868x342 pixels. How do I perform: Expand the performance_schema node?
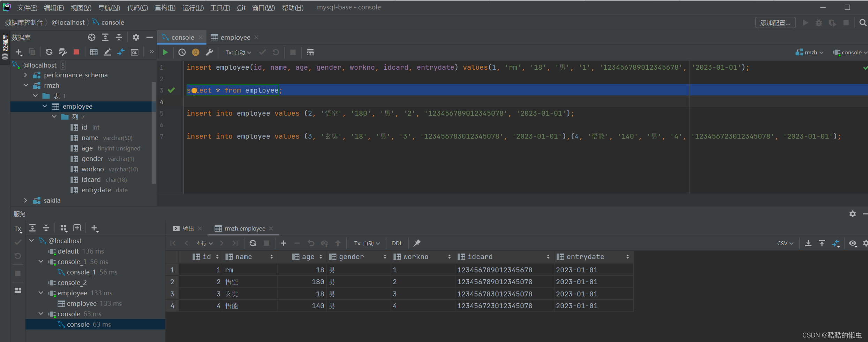pyautogui.click(x=25, y=75)
